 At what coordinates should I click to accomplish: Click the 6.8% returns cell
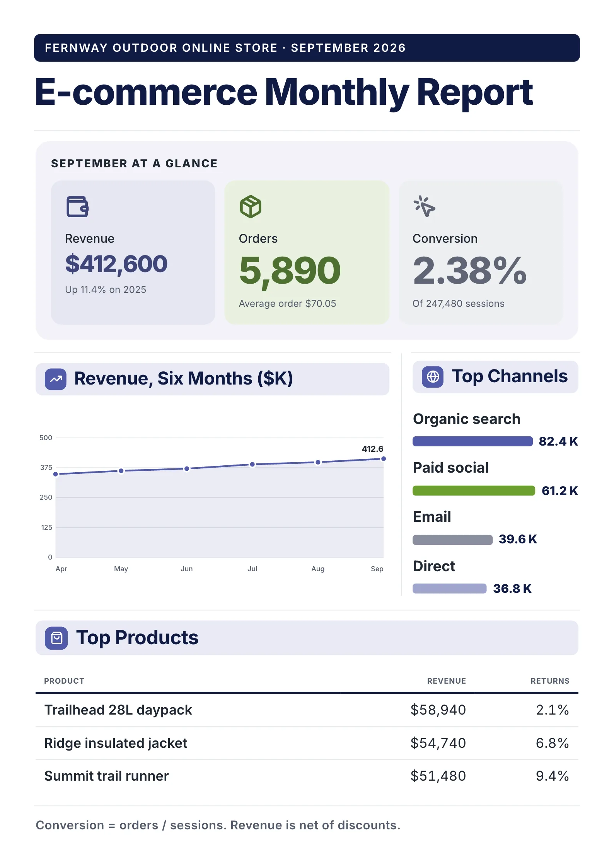[553, 743]
